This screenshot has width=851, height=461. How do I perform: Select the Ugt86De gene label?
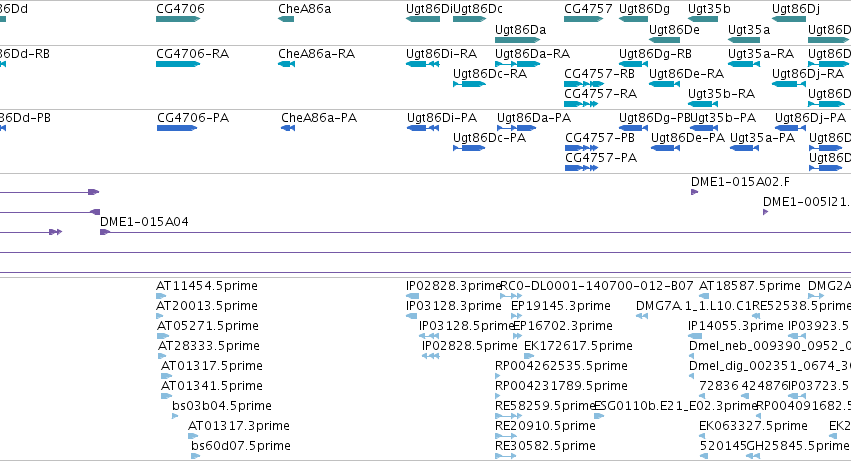674,29
